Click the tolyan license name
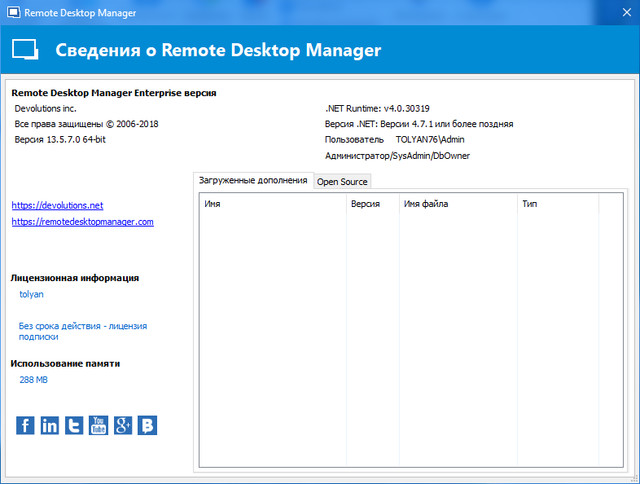The image size is (640, 484). 31,294
